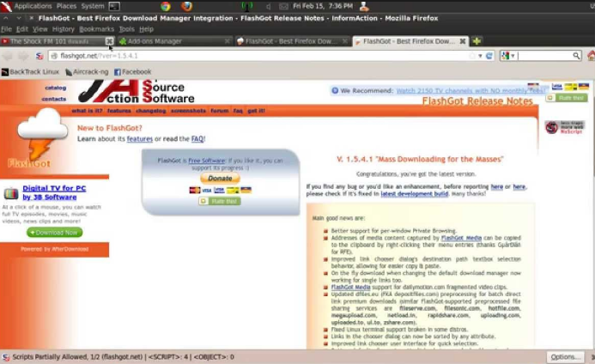Open the FAQ! link in intro text
The image size is (595, 364).
pos(198,139)
